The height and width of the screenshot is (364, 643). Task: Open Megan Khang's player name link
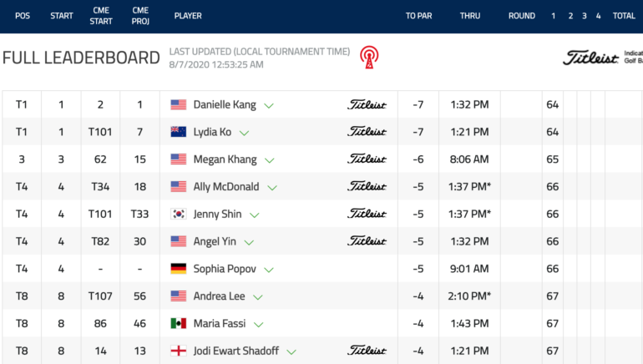[225, 159]
